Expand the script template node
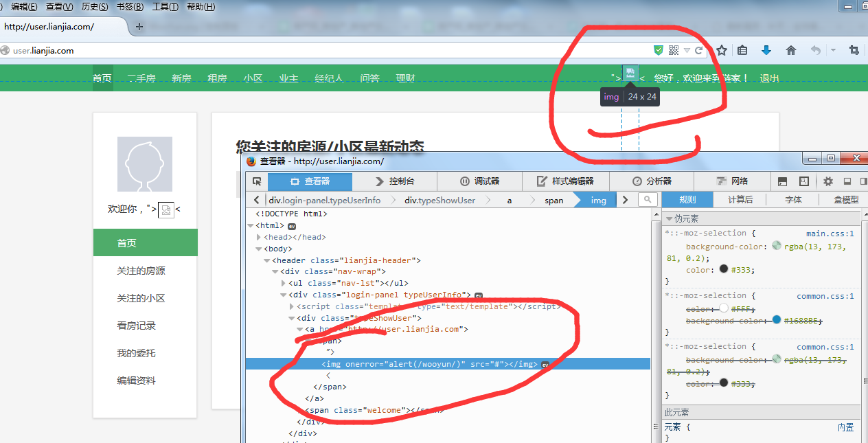 pos(292,306)
